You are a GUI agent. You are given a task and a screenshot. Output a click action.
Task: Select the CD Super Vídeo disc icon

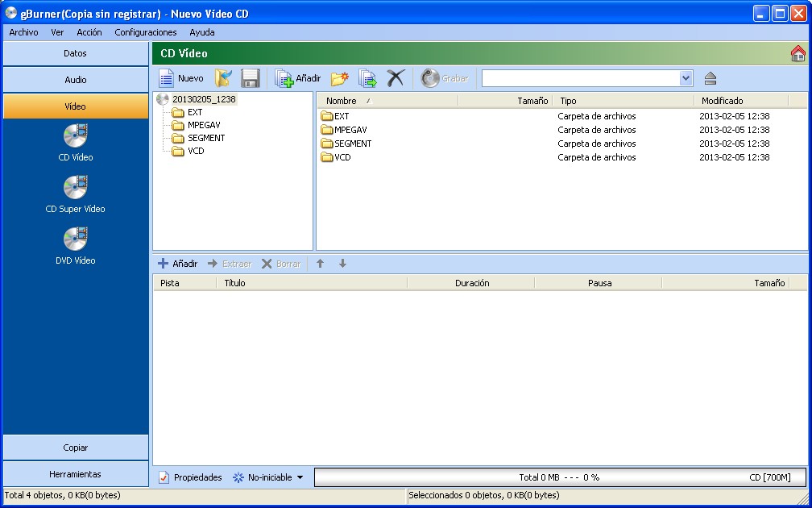point(76,187)
